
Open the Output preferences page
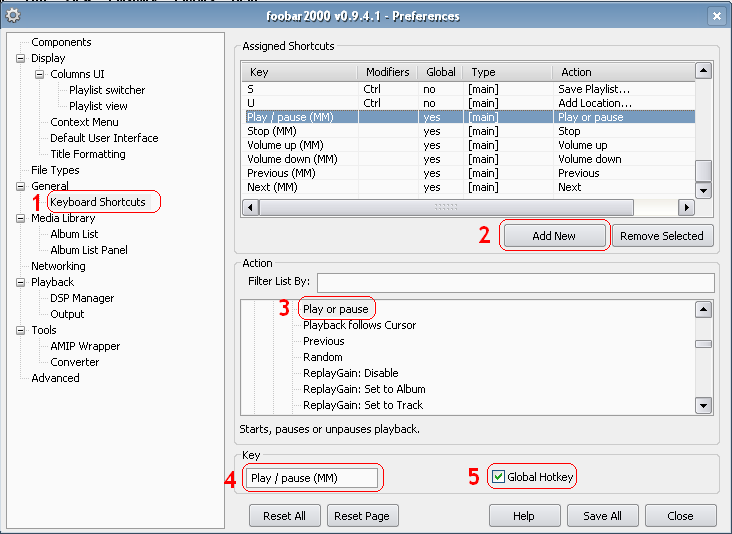67,314
